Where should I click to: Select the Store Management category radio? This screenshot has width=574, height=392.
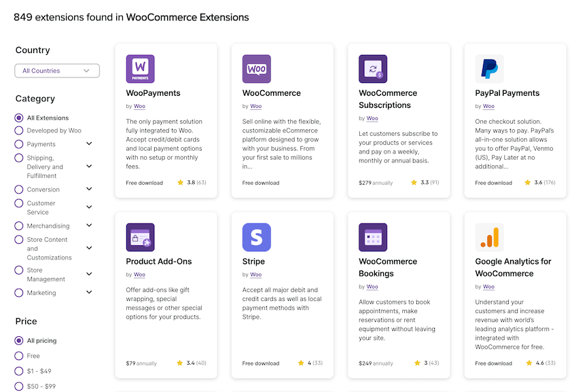tap(18, 270)
